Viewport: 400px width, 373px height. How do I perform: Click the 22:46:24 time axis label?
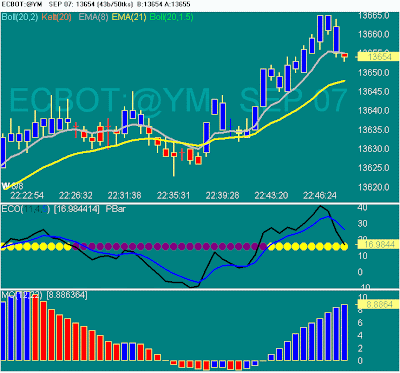click(319, 195)
